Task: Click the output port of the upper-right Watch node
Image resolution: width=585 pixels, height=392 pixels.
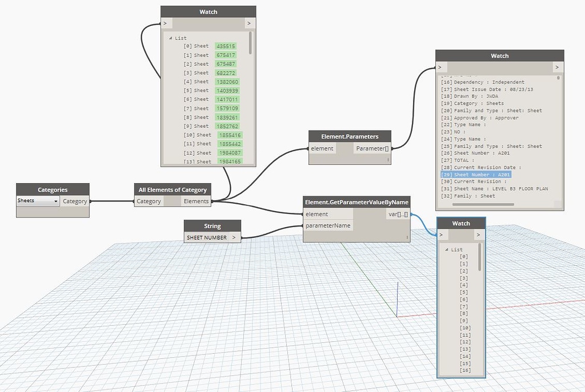Action: pyautogui.click(x=557, y=67)
